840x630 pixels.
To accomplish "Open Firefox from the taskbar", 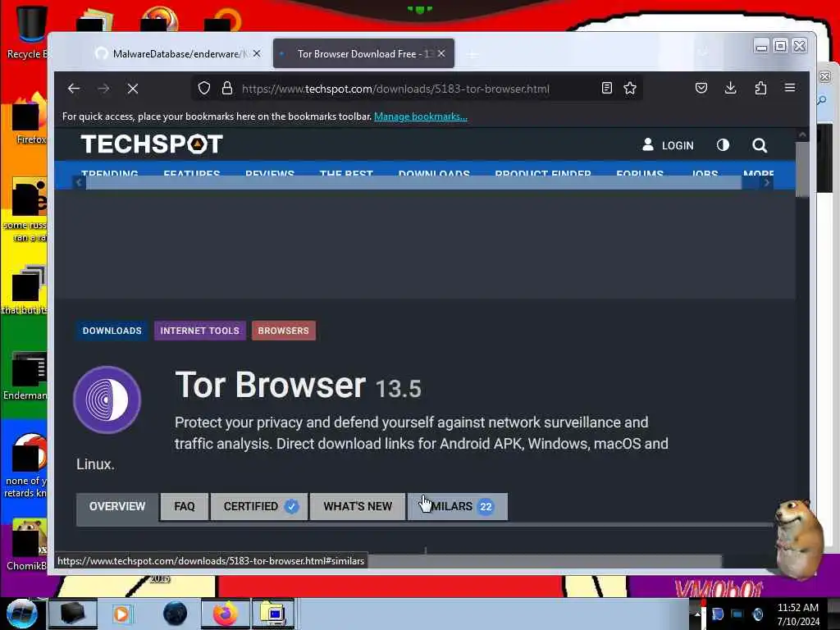I will pyautogui.click(x=226, y=614).
